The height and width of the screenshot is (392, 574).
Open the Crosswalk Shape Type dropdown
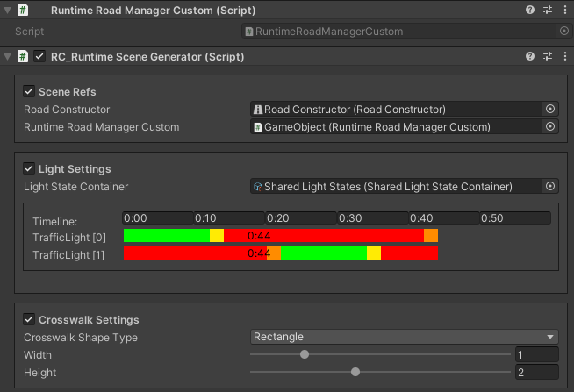[x=404, y=337]
